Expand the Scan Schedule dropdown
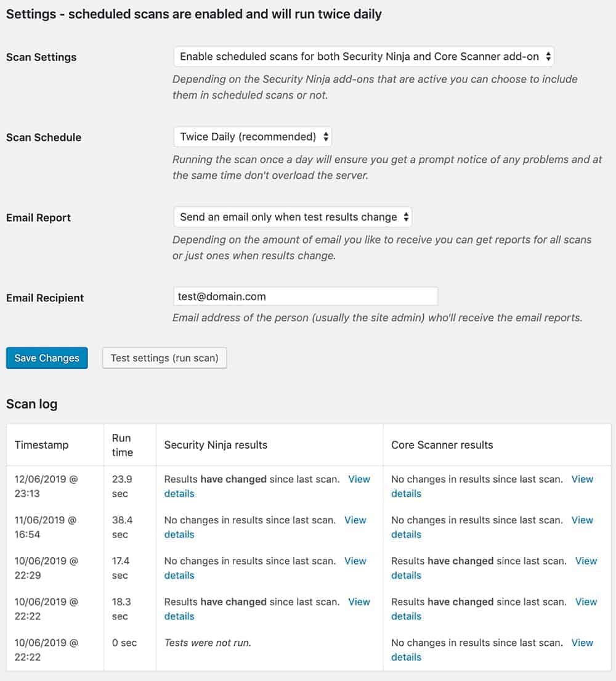616x681 pixels. 253,137
